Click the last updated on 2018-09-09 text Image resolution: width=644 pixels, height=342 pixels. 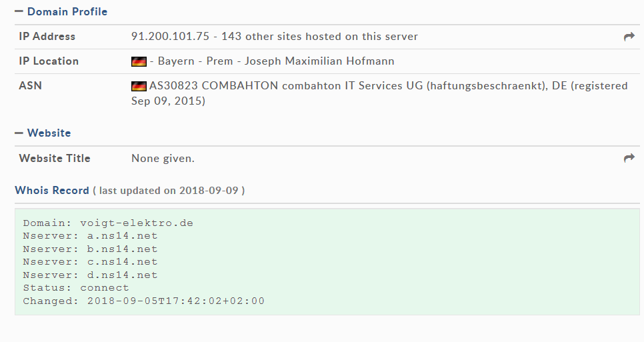point(169,191)
